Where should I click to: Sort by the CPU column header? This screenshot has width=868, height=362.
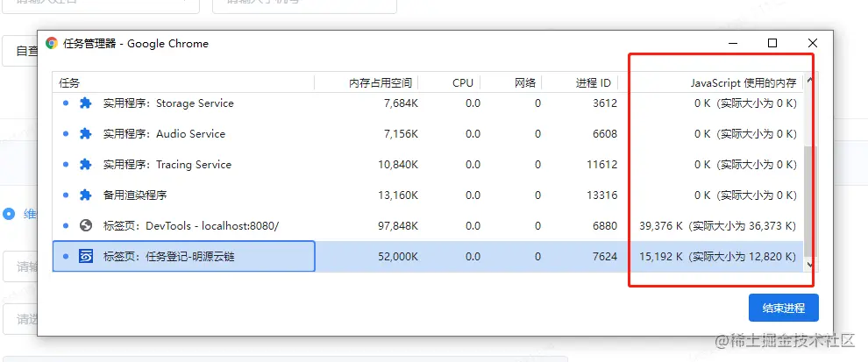coord(450,83)
